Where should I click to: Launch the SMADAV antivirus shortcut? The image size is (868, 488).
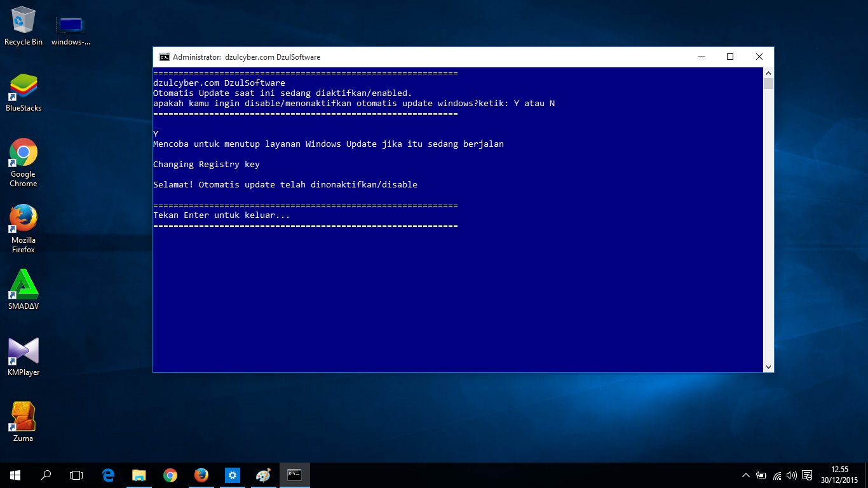point(23,284)
